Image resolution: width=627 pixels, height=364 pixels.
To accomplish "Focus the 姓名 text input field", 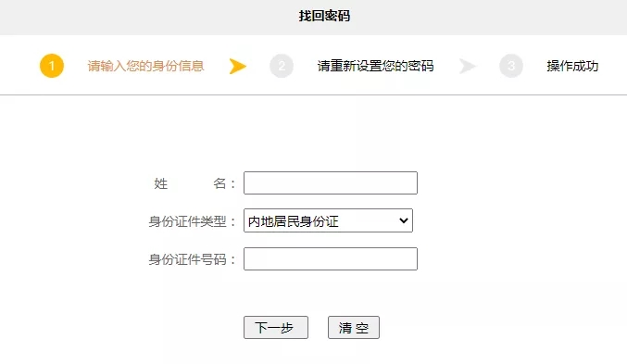I will coord(331,182).
